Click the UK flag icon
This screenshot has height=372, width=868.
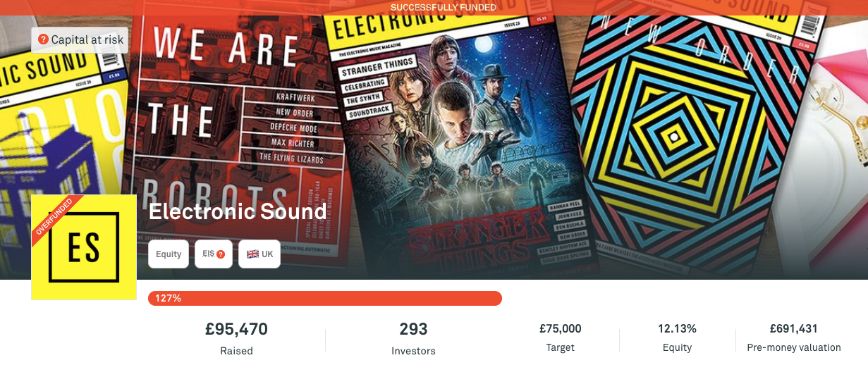pyautogui.click(x=252, y=254)
